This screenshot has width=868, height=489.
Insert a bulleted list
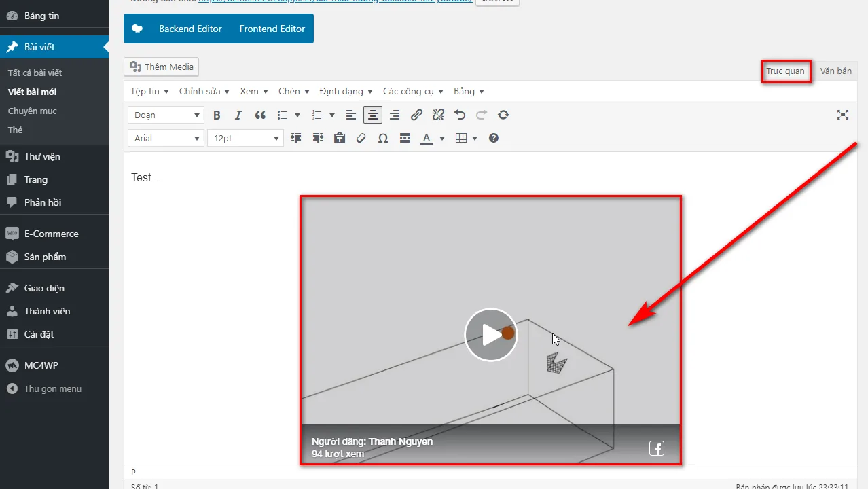[283, 115]
